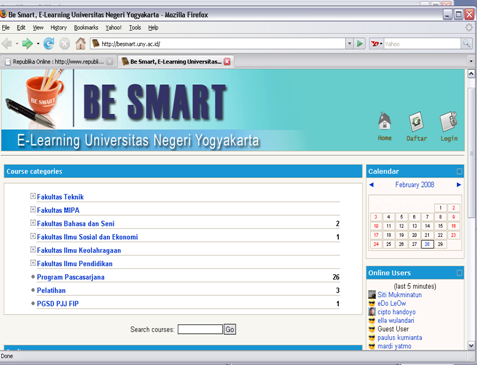
Task: Go to next month in Calendar
Action: tap(459, 185)
